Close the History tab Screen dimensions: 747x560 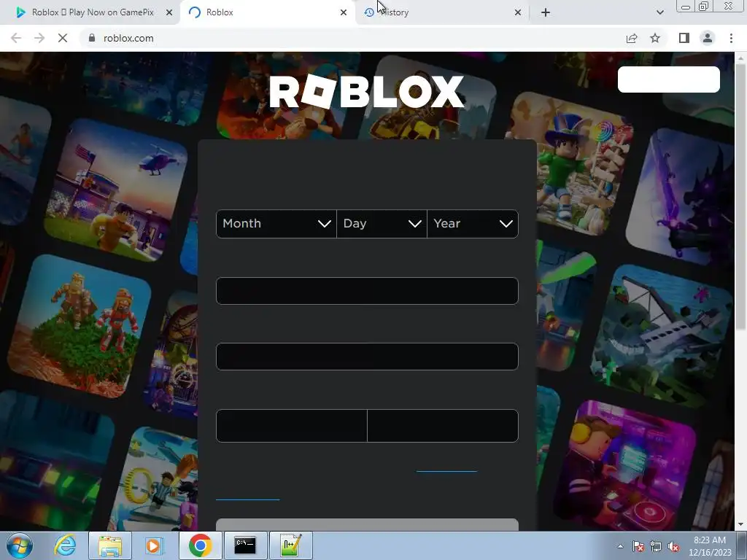(518, 13)
